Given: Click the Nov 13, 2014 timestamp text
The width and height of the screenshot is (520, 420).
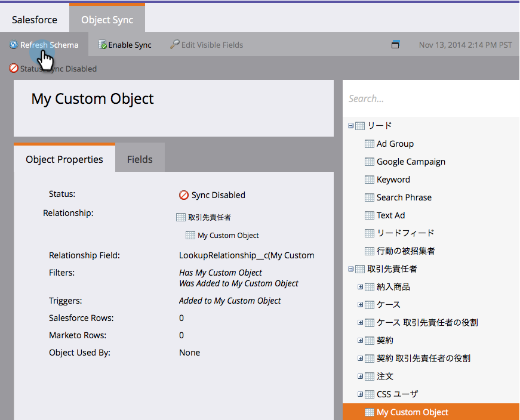Looking at the screenshot, I should (465, 45).
